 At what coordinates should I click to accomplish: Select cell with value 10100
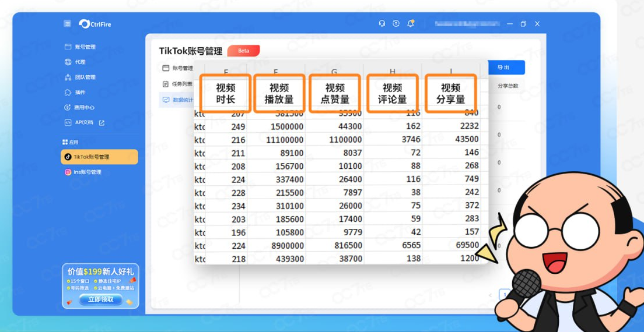tap(334, 167)
